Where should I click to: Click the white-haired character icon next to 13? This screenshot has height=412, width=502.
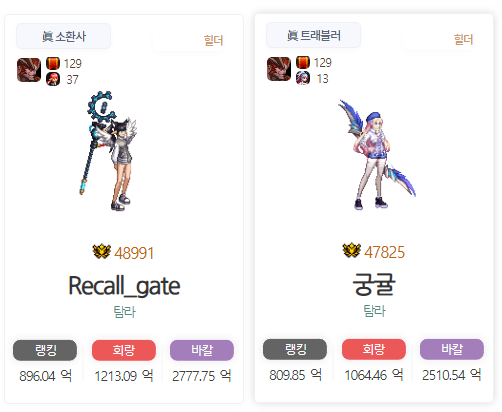(303, 78)
